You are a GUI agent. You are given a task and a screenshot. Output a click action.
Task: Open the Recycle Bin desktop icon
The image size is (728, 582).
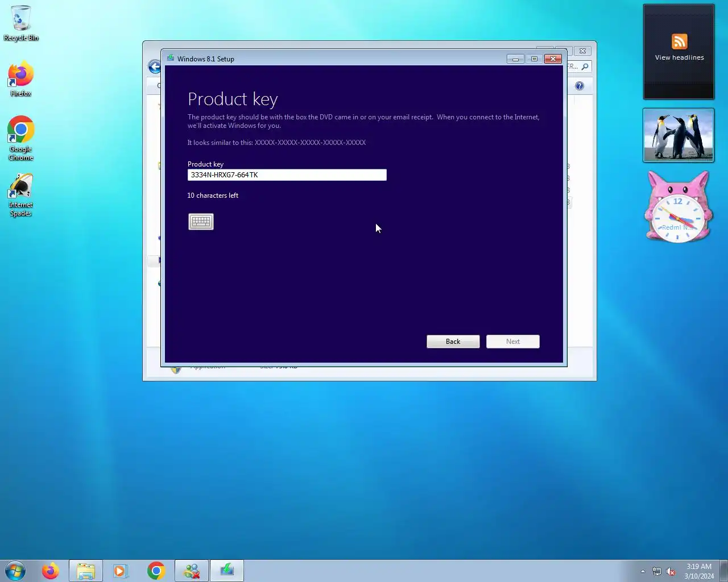coord(21,23)
